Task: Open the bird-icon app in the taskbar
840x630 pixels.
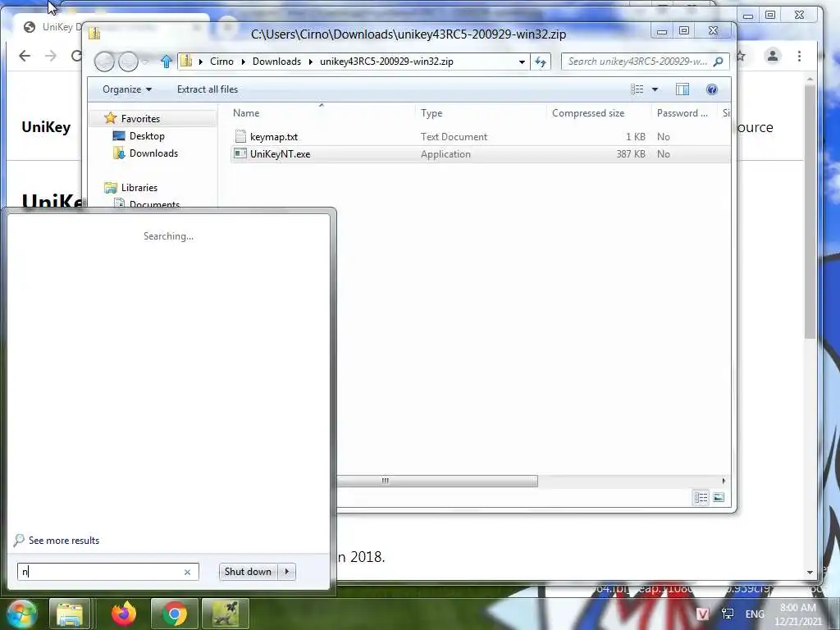Action: (x=226, y=614)
